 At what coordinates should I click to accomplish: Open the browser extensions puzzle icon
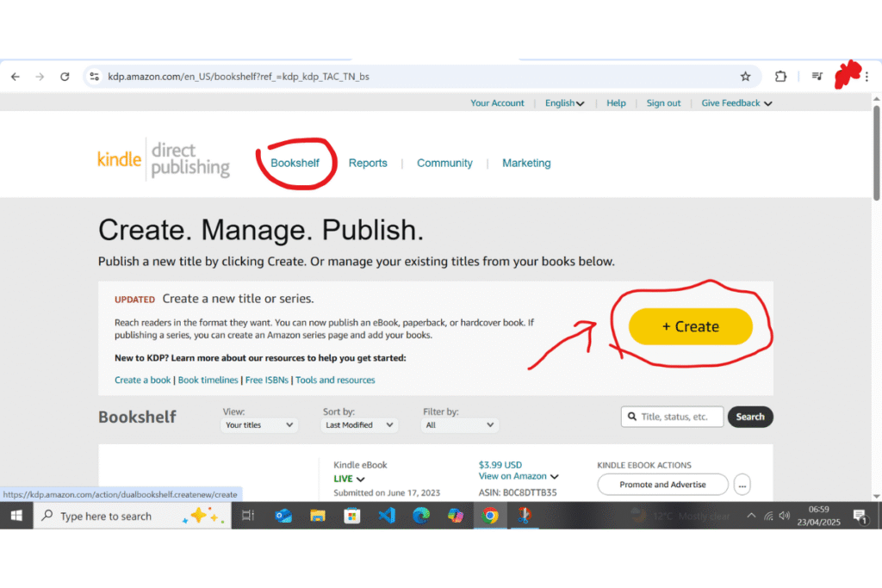[780, 77]
